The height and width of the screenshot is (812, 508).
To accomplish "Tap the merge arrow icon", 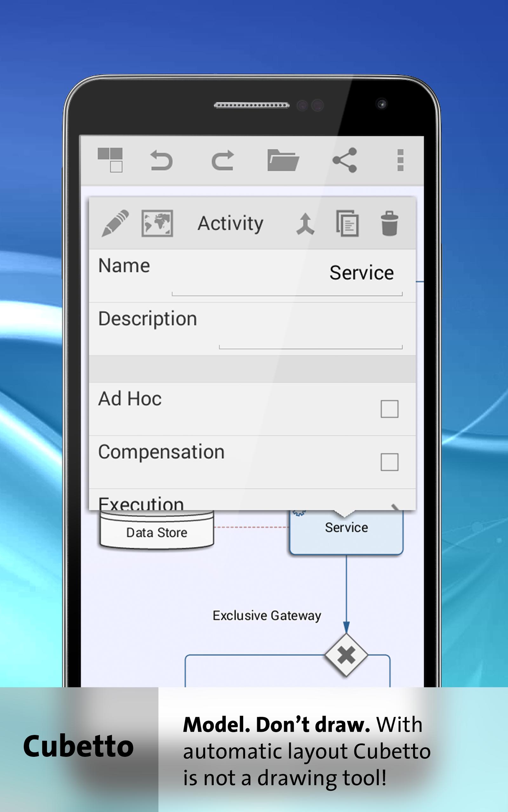I will (305, 224).
